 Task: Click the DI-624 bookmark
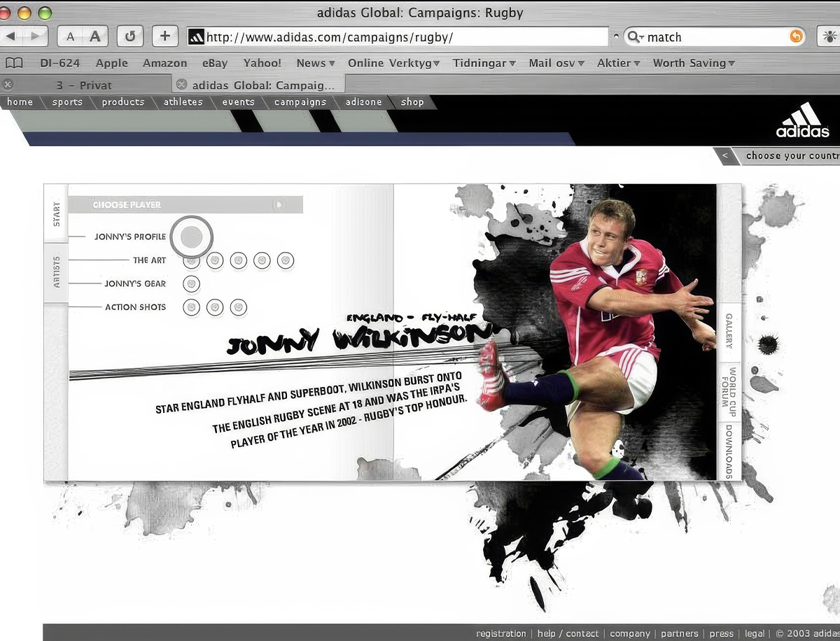[x=59, y=63]
